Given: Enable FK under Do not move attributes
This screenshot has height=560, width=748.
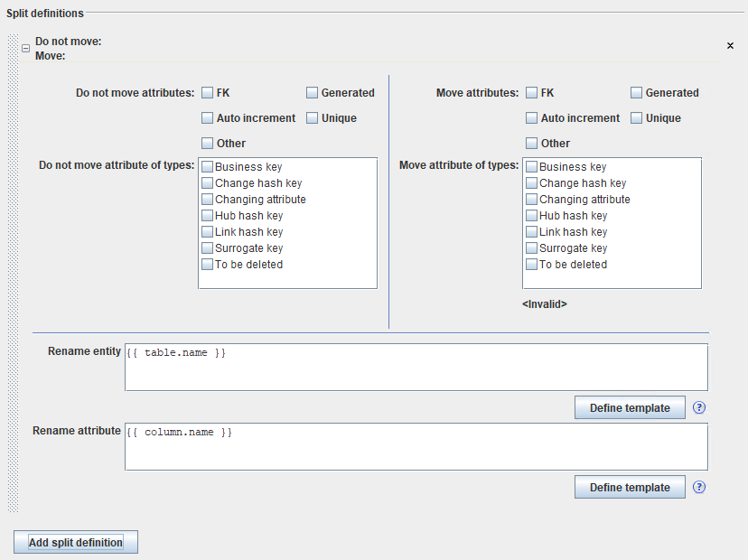Looking at the screenshot, I should (x=208, y=92).
